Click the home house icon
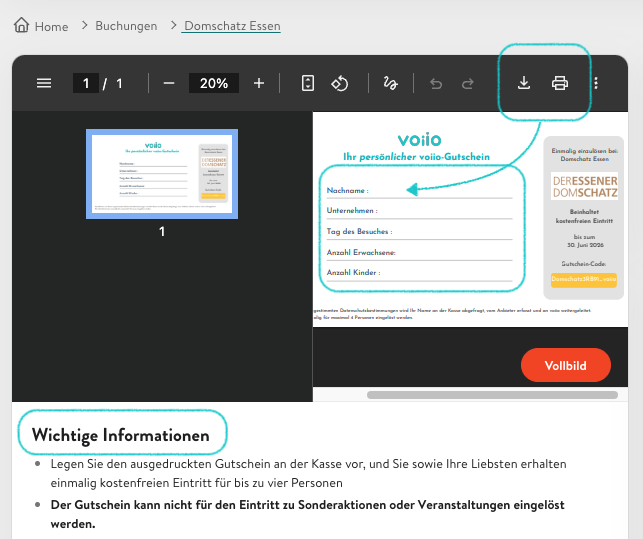This screenshot has width=643, height=539. [x=21, y=25]
